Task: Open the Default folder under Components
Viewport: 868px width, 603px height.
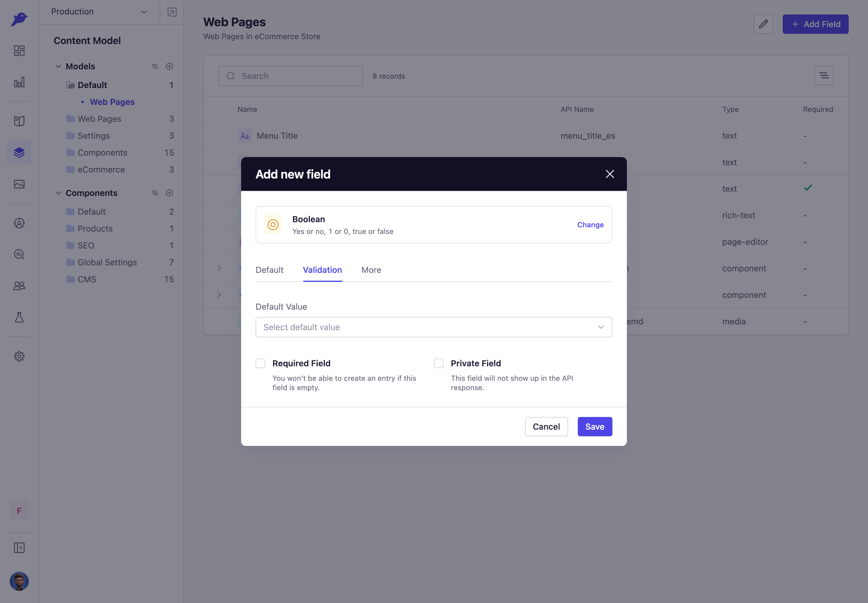Action: tap(86, 212)
